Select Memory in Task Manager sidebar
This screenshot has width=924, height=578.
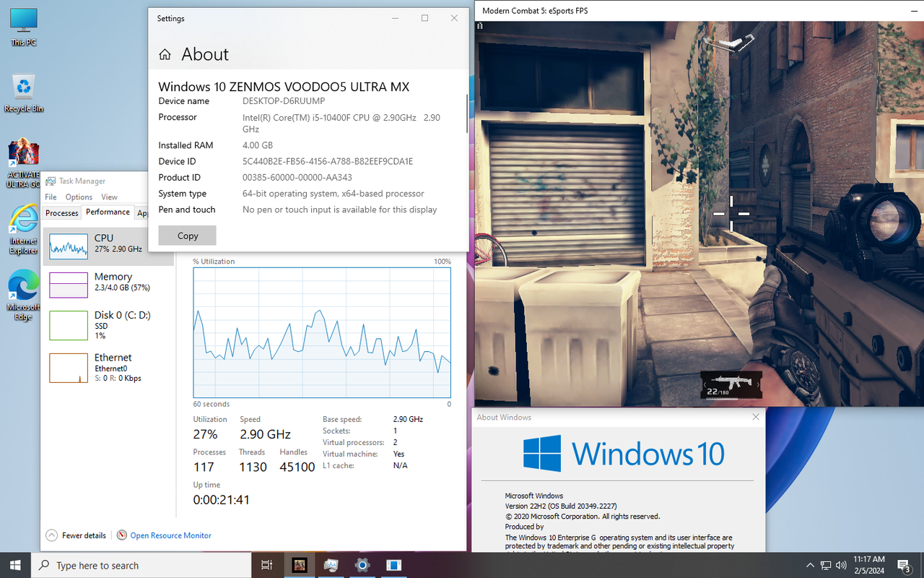(108, 285)
